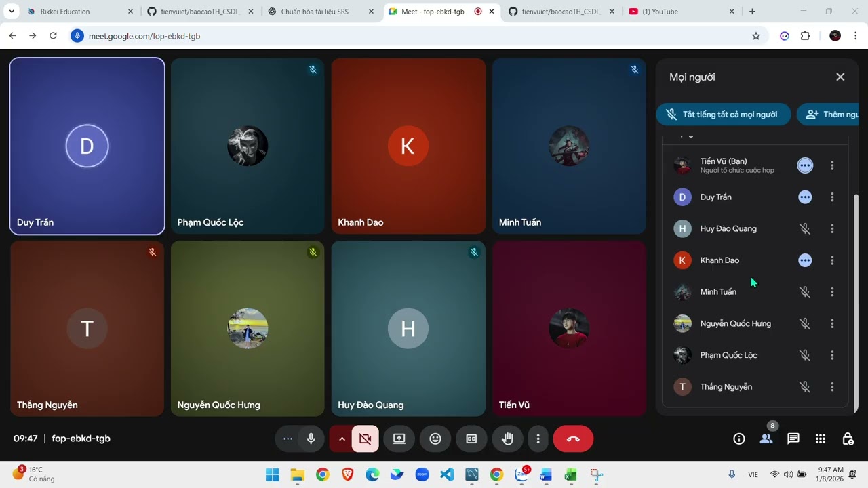Open Brave browser from taskbar
The image size is (868, 488).
(347, 474)
